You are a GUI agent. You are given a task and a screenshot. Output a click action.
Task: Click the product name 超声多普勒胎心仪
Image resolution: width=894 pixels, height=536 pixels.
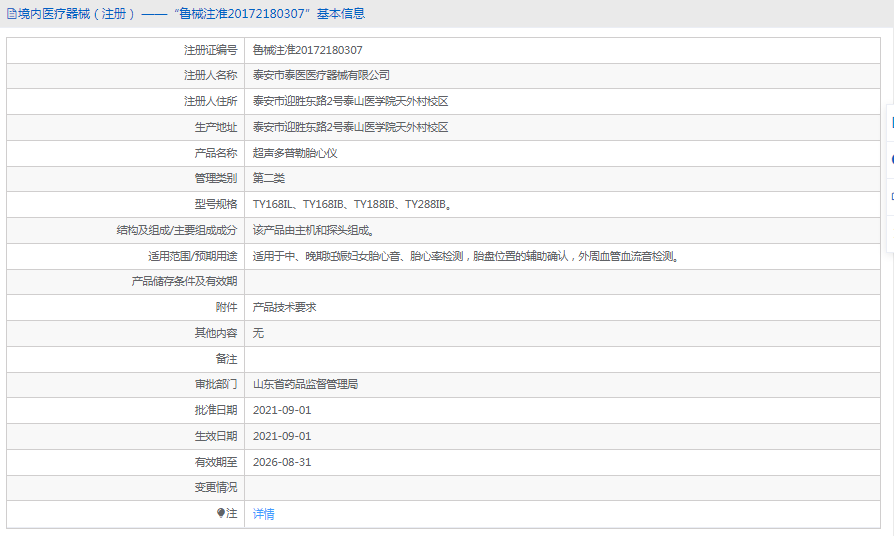[295, 153]
